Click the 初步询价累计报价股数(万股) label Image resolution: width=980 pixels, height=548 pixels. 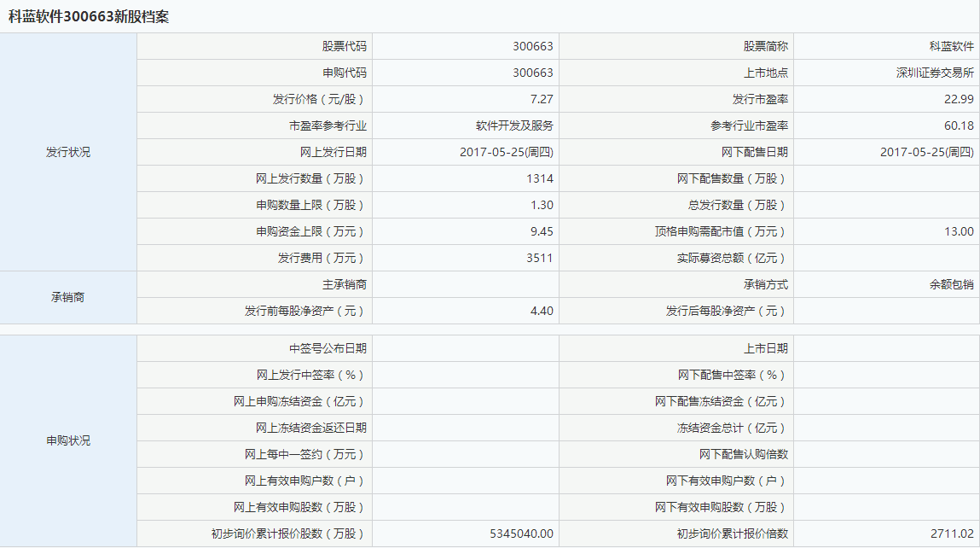point(289,533)
